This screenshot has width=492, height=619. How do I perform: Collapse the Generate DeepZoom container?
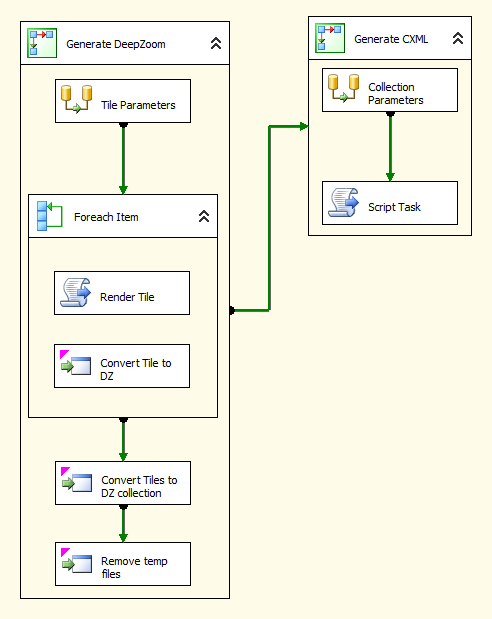pyautogui.click(x=216, y=43)
